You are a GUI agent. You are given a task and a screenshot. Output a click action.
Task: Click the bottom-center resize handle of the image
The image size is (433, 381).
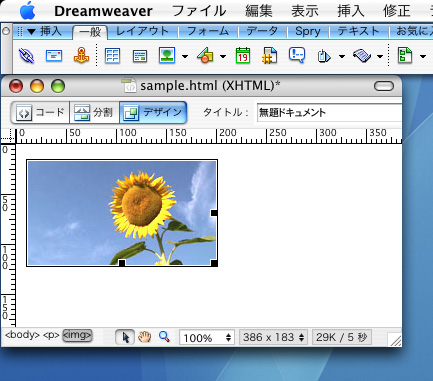pos(122,263)
